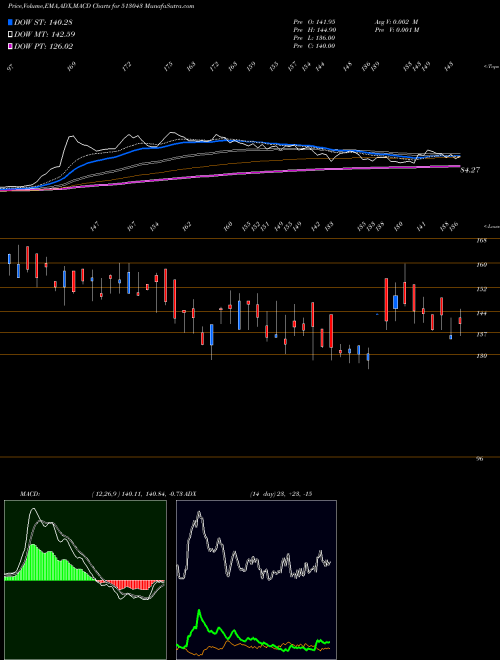Click inside the green MACD histogram panel
Image resolution: width=500 pixels, height=660 pixels.
pyautogui.click(x=85, y=580)
